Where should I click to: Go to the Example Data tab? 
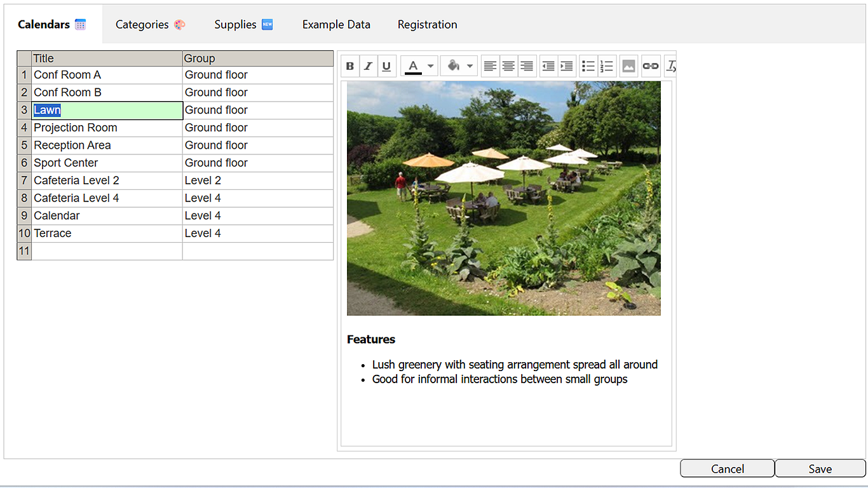click(x=336, y=24)
